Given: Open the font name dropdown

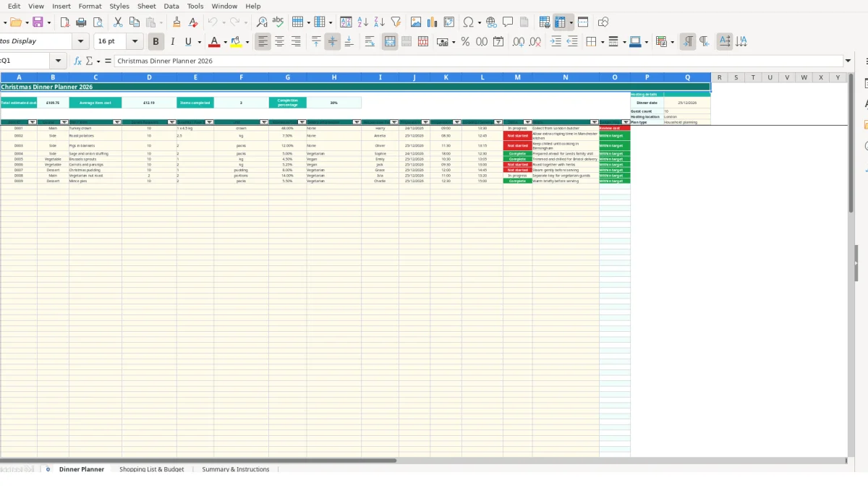Looking at the screenshot, I should click(x=81, y=42).
